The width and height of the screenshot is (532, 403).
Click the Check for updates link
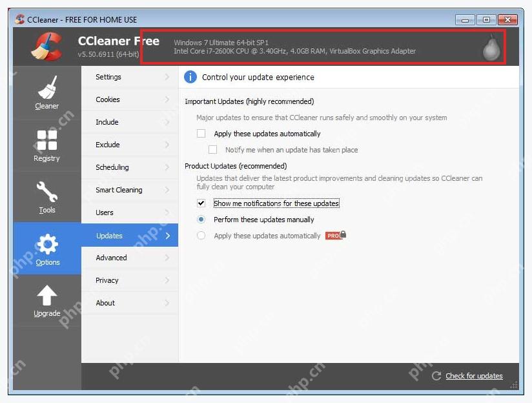coord(474,376)
